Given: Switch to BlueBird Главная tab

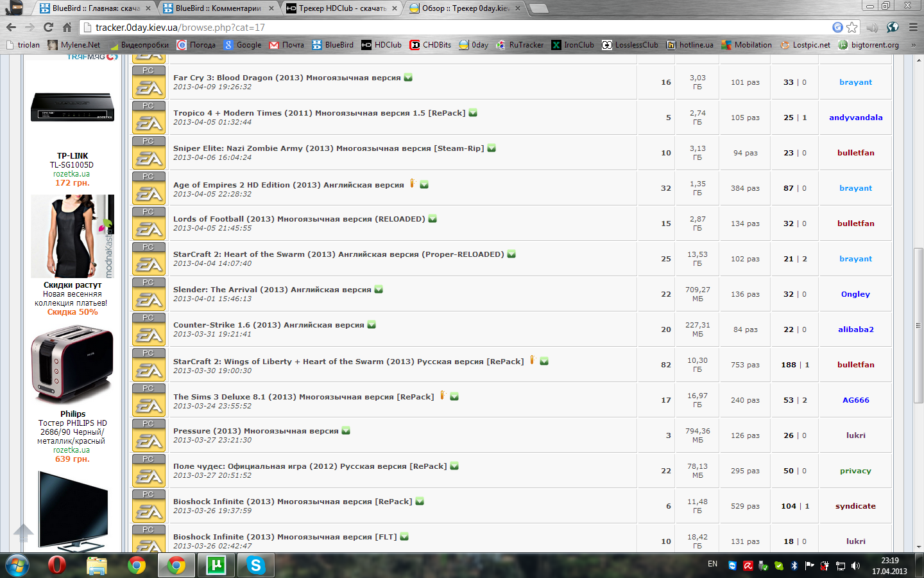Looking at the screenshot, I should coord(94,8).
